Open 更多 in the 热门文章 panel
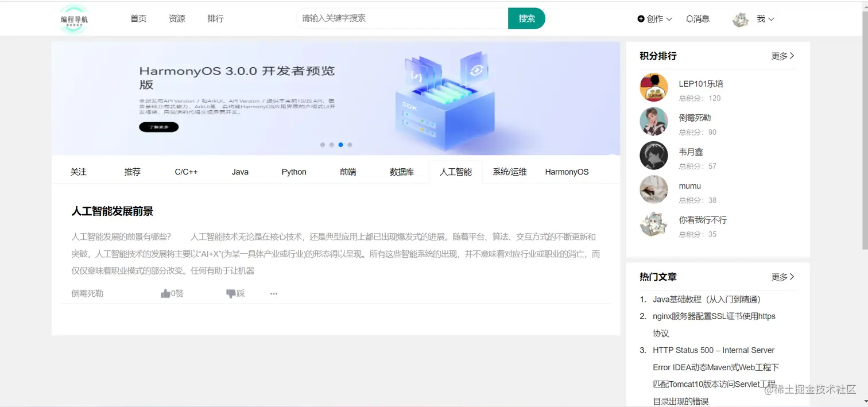Image resolution: width=868 pixels, height=407 pixels. click(783, 277)
